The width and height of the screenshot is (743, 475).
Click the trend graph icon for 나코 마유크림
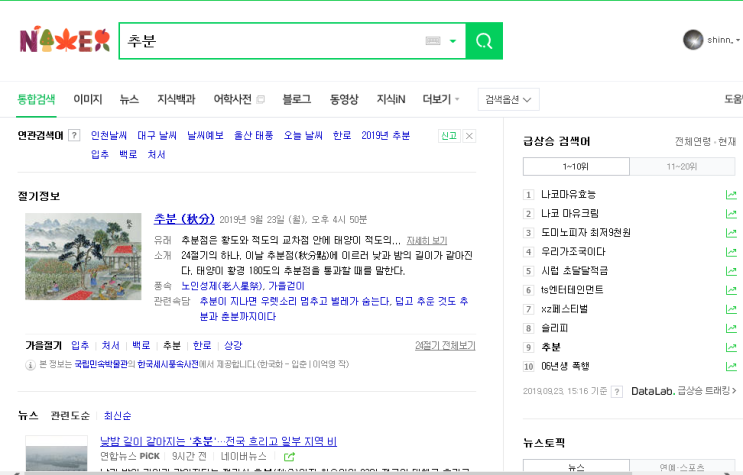pyautogui.click(x=731, y=214)
